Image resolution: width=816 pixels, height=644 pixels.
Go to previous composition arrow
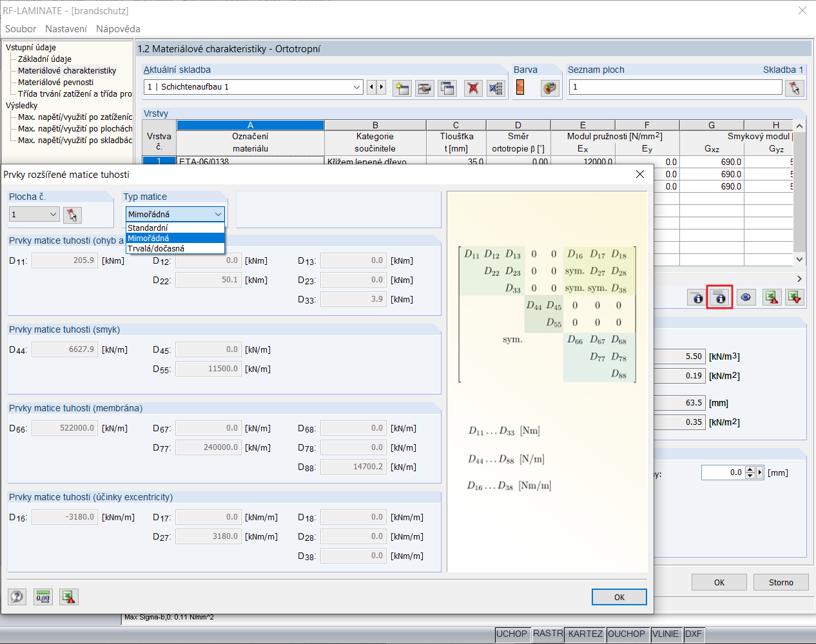point(371,87)
